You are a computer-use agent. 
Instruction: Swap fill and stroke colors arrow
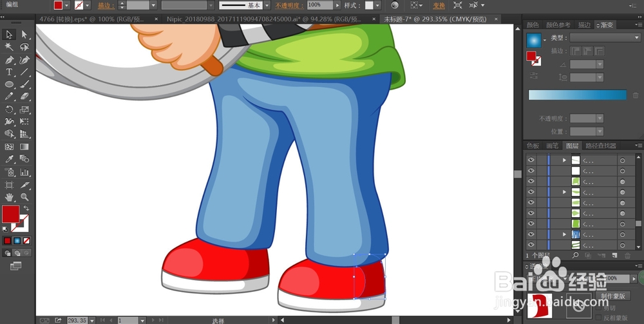tap(26, 209)
